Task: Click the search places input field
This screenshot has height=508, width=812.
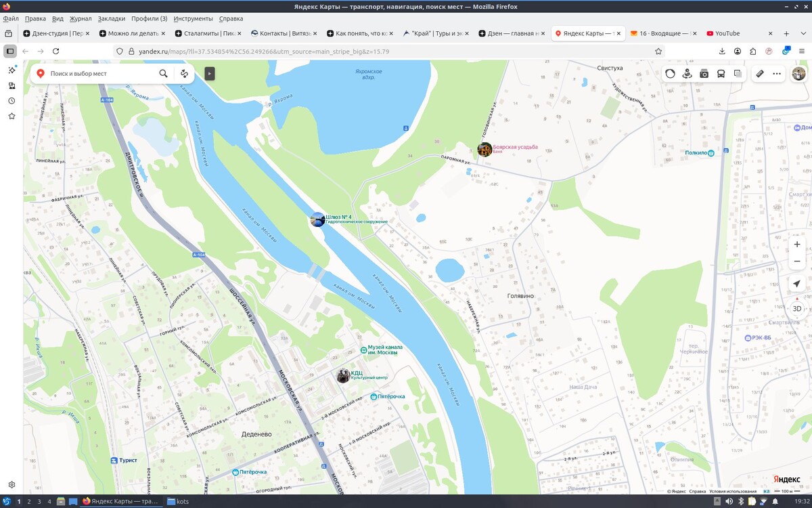Action: pos(101,73)
